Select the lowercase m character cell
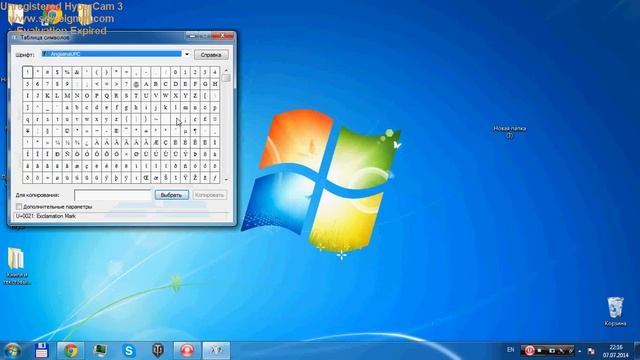The image size is (640, 360). (185, 108)
